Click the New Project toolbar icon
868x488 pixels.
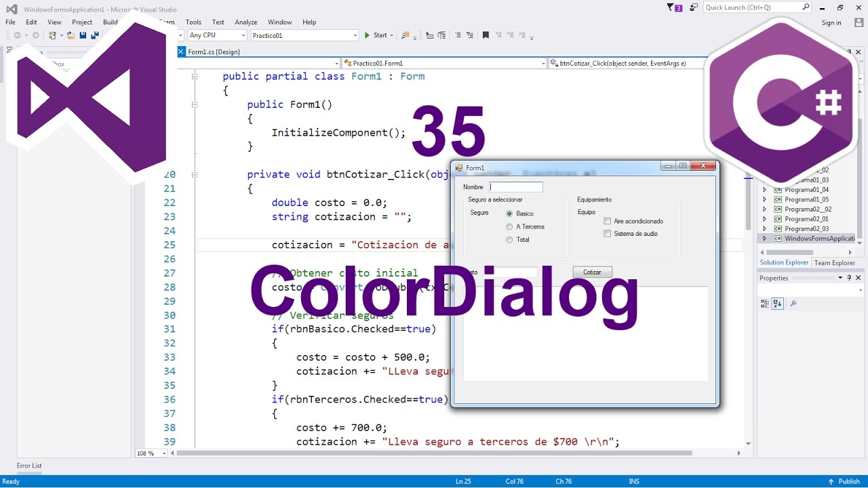click(x=52, y=35)
